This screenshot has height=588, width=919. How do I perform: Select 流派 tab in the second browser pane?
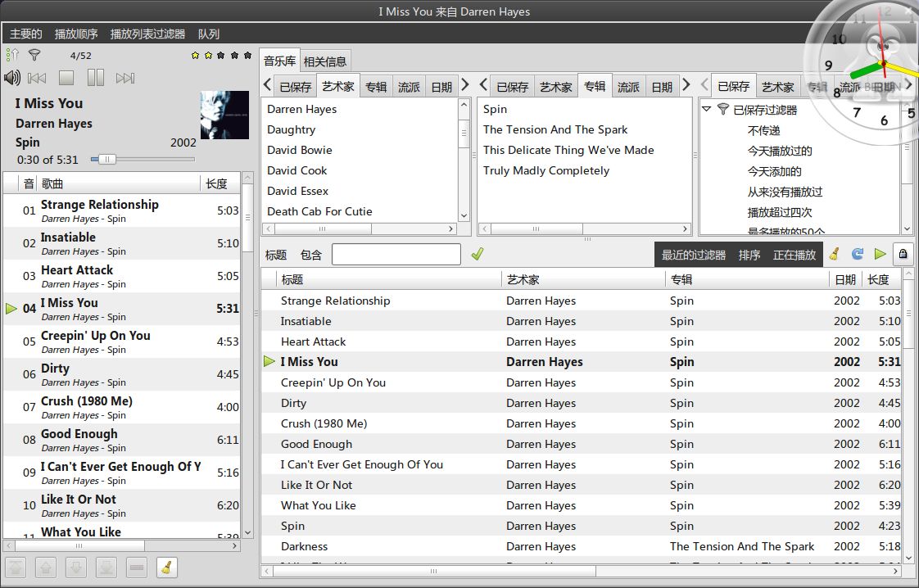pyautogui.click(x=628, y=88)
